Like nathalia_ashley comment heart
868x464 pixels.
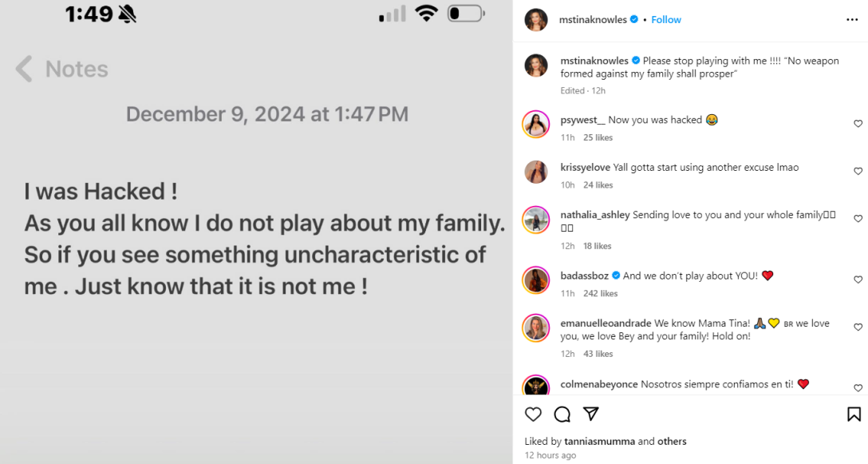coord(858,219)
